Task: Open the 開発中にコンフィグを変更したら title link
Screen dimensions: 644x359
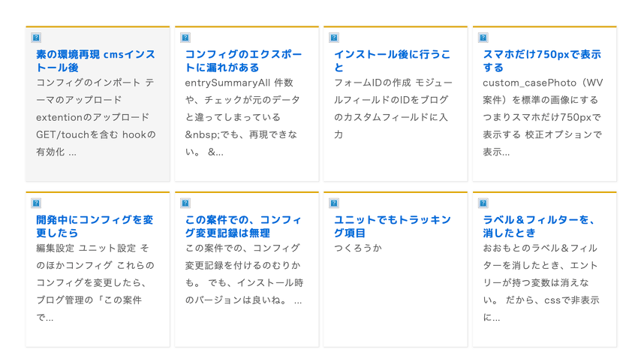Action: (95, 226)
